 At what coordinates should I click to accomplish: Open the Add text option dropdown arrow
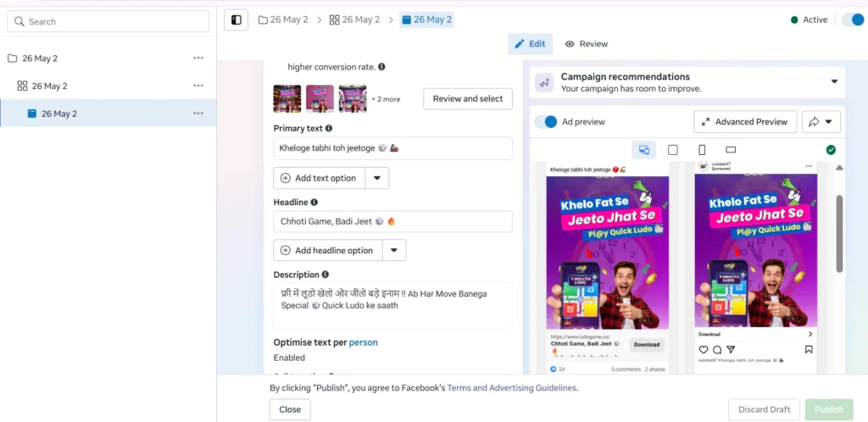(377, 178)
